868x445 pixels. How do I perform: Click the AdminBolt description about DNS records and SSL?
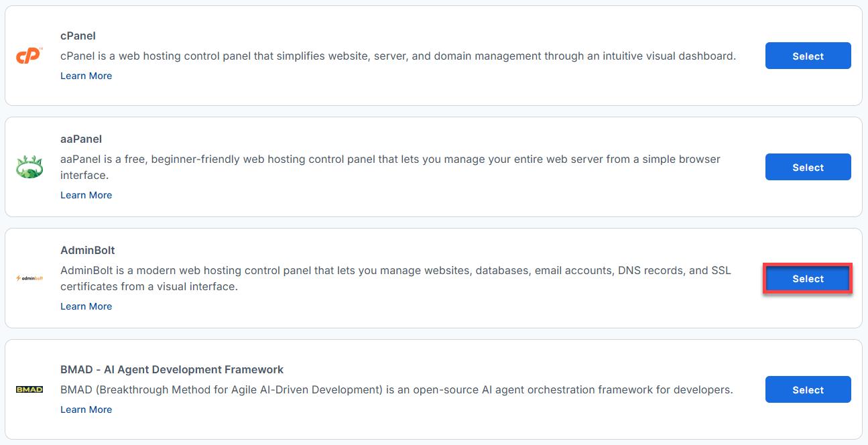395,279
